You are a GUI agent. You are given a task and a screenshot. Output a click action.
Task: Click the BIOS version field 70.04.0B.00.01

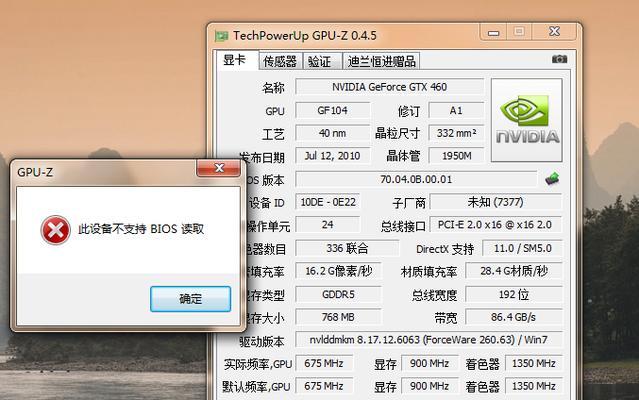416,179
